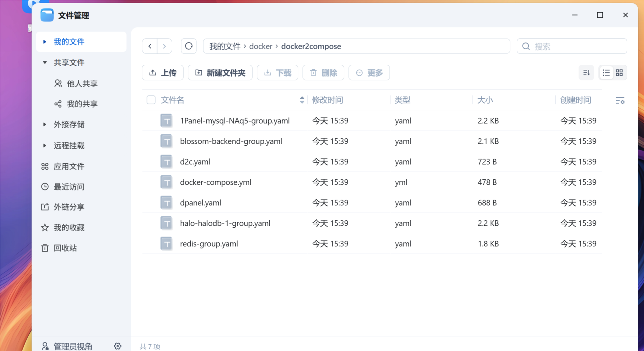Switch to list view layout

pyautogui.click(x=606, y=73)
